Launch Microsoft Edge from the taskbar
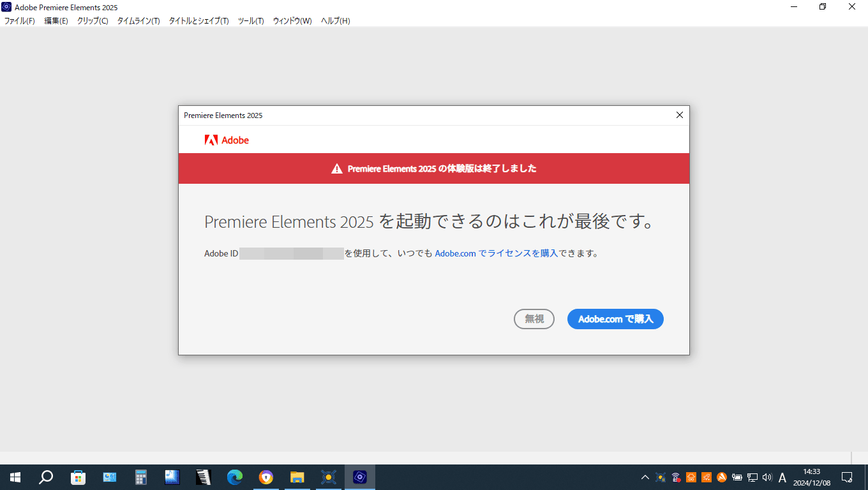Image resolution: width=868 pixels, height=490 pixels. click(235, 477)
